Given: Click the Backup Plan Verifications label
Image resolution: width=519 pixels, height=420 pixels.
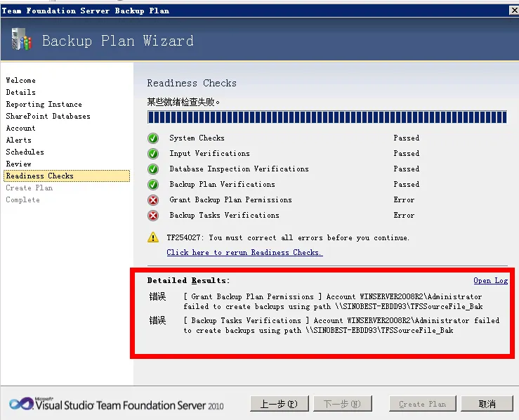Looking at the screenshot, I should tap(222, 184).
